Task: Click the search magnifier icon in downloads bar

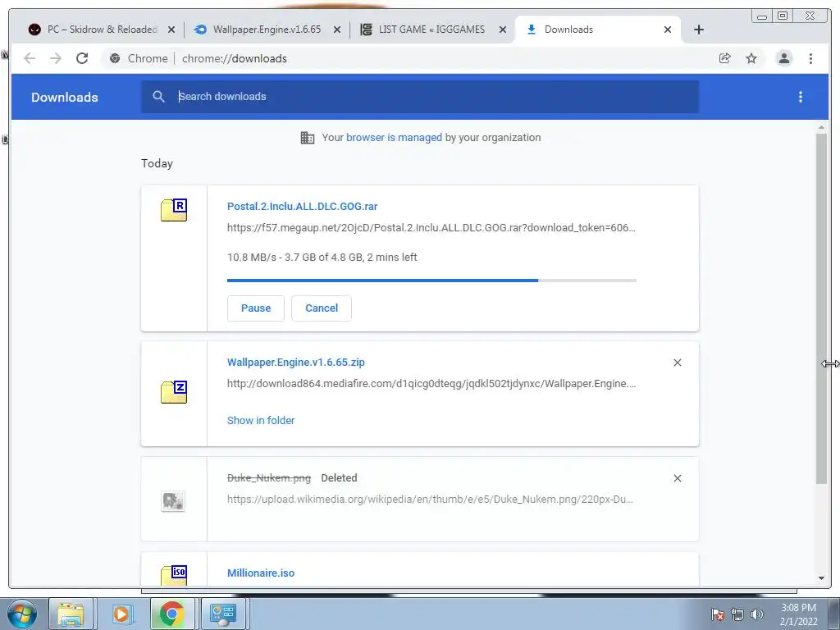Action: (158, 97)
